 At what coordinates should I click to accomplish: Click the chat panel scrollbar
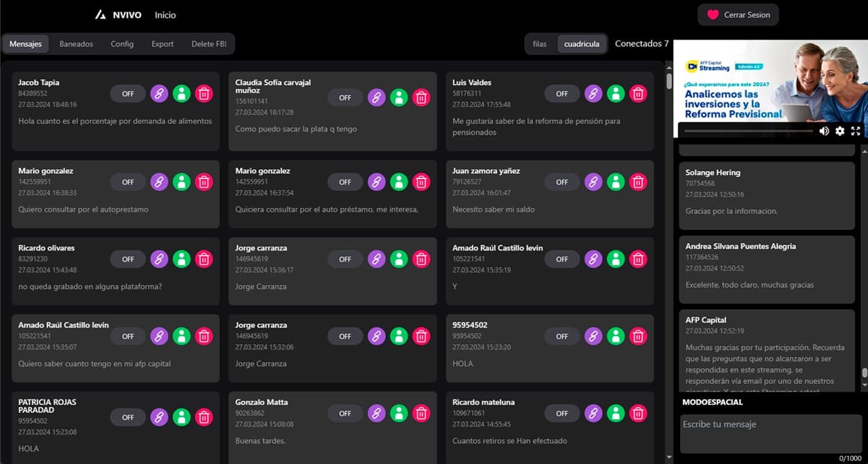pos(865,373)
